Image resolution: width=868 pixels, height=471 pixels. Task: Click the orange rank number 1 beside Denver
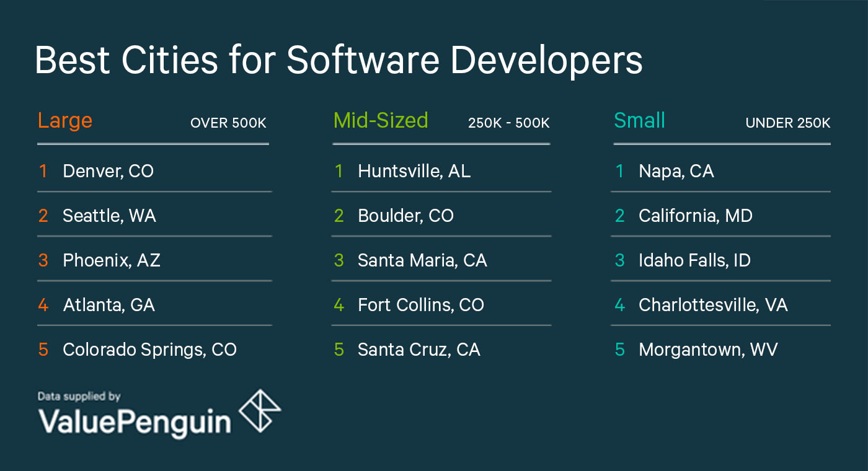coord(43,171)
